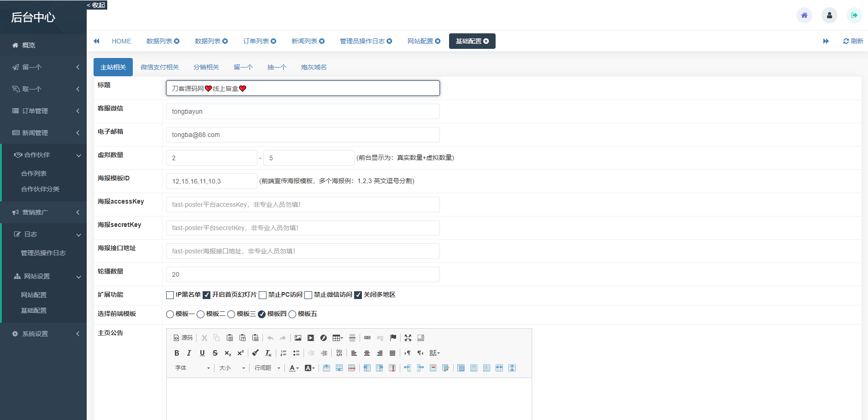Click the numbered list icon
The width and height of the screenshot is (868, 420).
[283, 353]
